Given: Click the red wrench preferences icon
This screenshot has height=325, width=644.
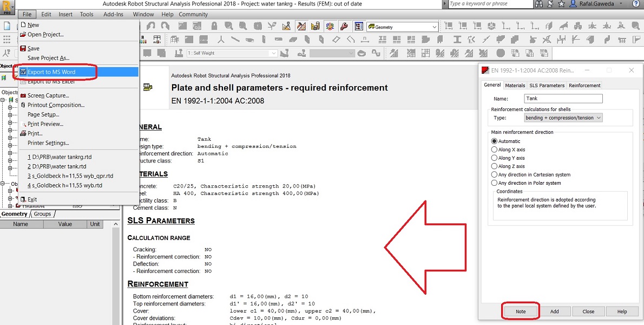Looking at the screenshot, I should [x=344, y=27].
